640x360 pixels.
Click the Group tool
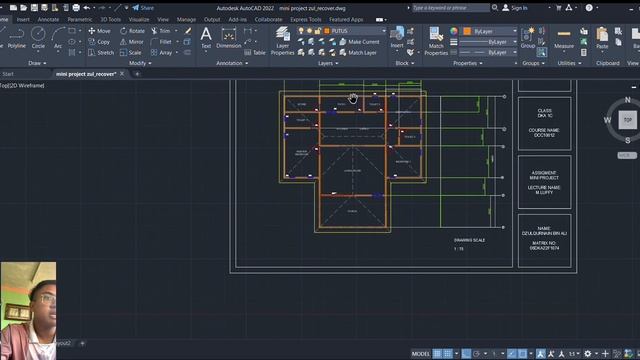tap(528, 38)
